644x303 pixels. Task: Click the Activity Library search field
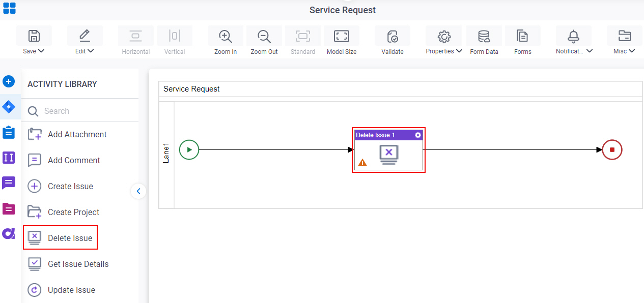coord(80,111)
